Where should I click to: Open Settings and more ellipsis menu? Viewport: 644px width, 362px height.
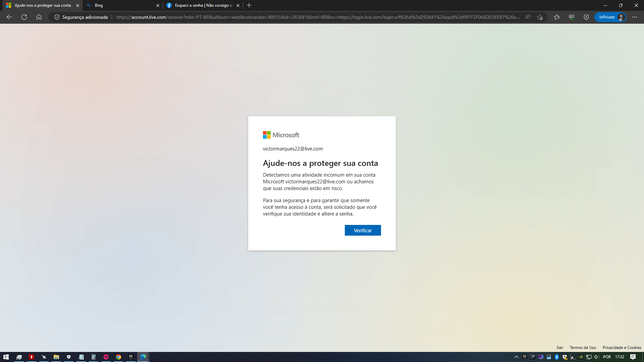(635, 17)
